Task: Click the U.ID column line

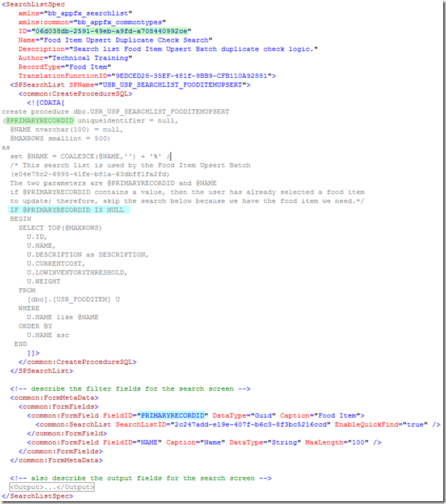Action: coord(37,237)
